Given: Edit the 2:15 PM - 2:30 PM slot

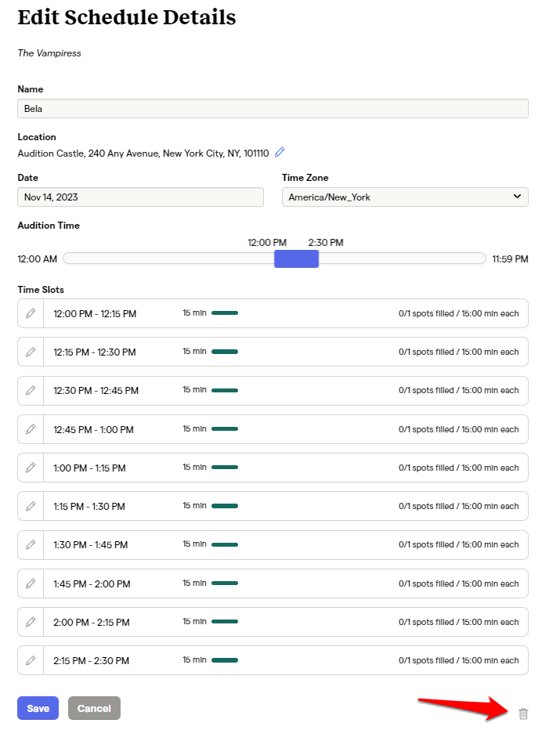Looking at the screenshot, I should tap(31, 661).
